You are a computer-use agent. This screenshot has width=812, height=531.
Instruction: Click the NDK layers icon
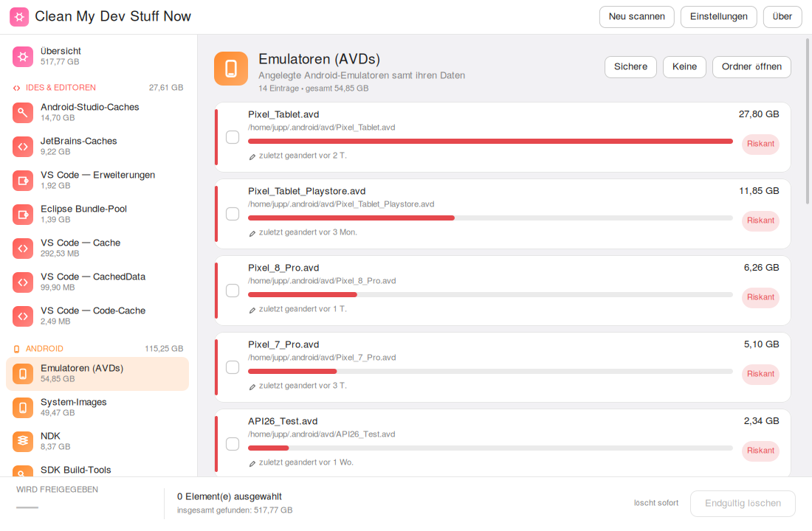click(23, 442)
